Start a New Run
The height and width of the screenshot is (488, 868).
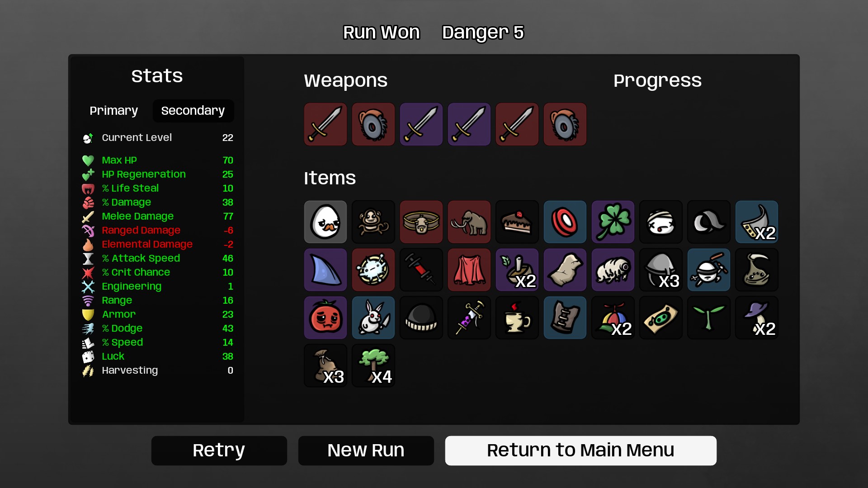click(x=366, y=450)
